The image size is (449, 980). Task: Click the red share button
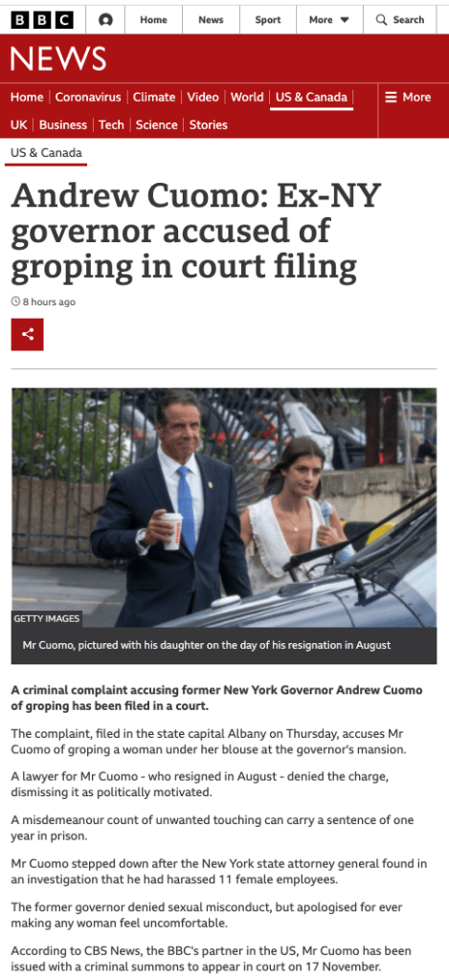coord(28,334)
